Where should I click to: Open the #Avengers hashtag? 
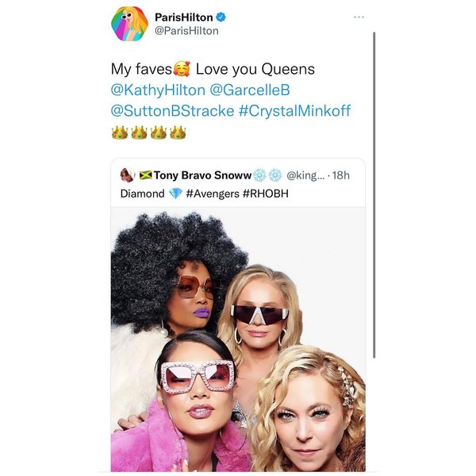[213, 194]
